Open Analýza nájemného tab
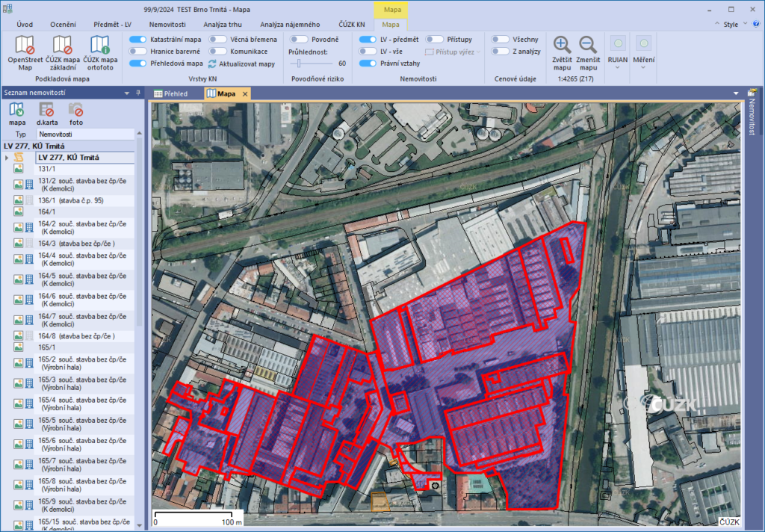765x532 pixels. (x=290, y=25)
